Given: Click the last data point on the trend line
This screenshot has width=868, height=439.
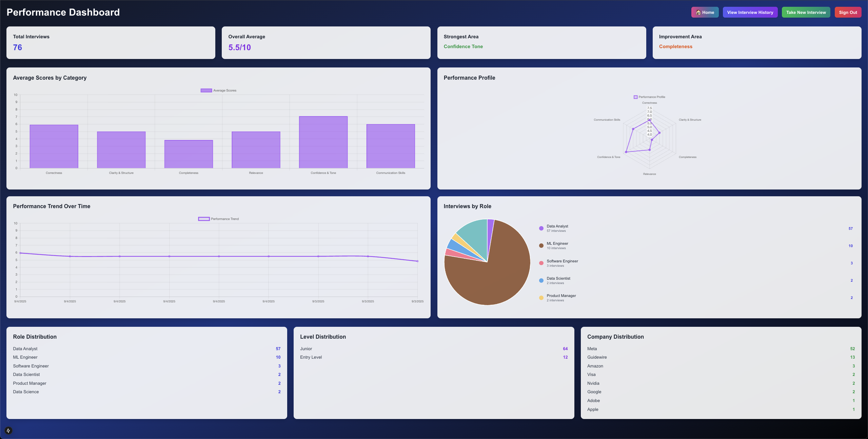Looking at the screenshot, I should coord(417,261).
